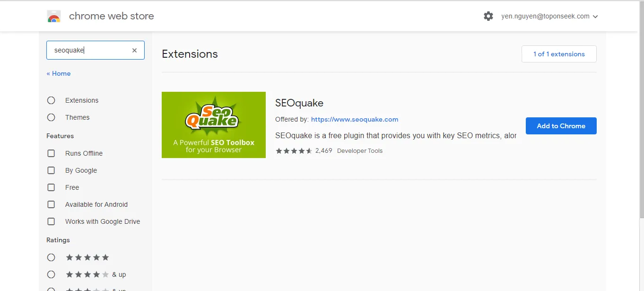Viewport: 644px width, 291px height.
Task: Click the seoquake search input field
Action: click(x=90, y=50)
